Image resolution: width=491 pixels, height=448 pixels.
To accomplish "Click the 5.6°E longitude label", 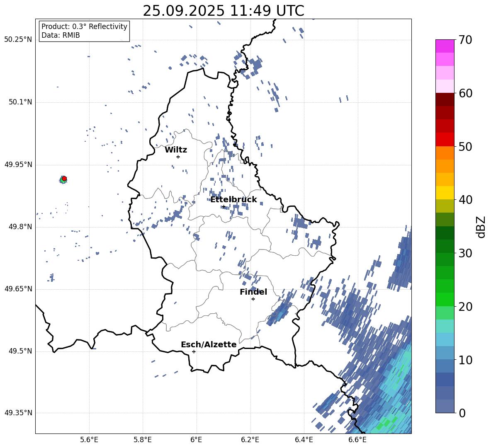I will (x=89, y=440).
